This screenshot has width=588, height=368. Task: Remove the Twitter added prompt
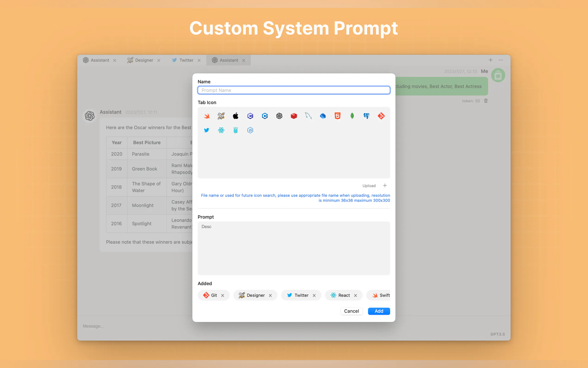314,295
